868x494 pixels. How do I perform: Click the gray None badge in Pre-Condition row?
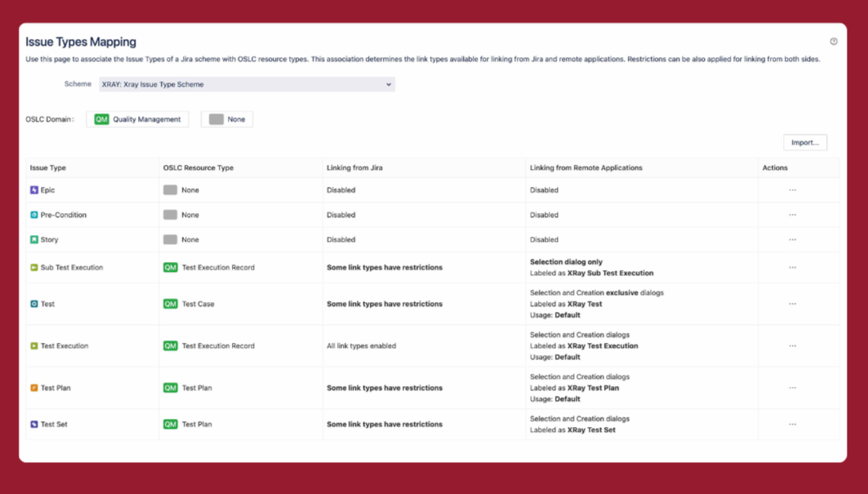[x=170, y=215]
